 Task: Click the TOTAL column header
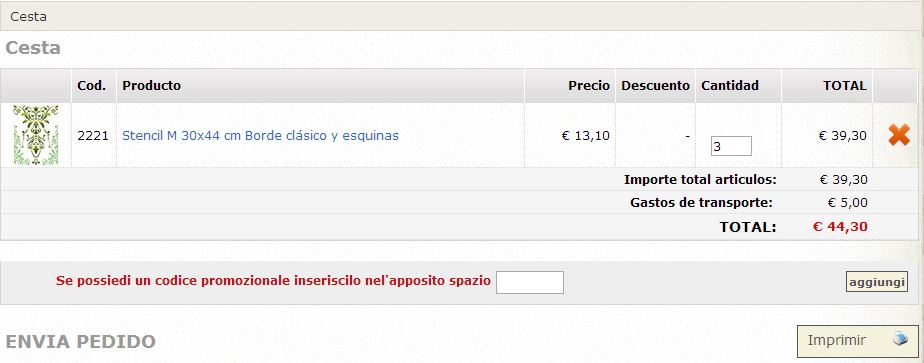tap(844, 85)
